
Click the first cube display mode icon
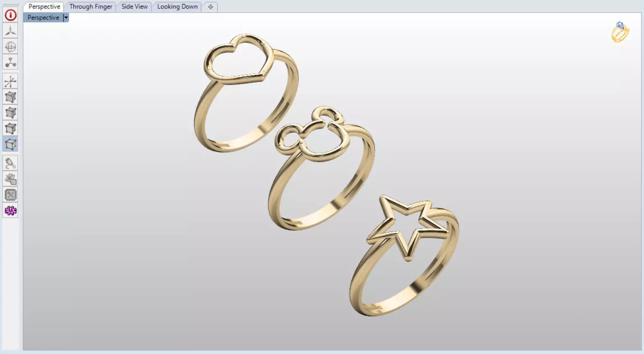click(11, 97)
